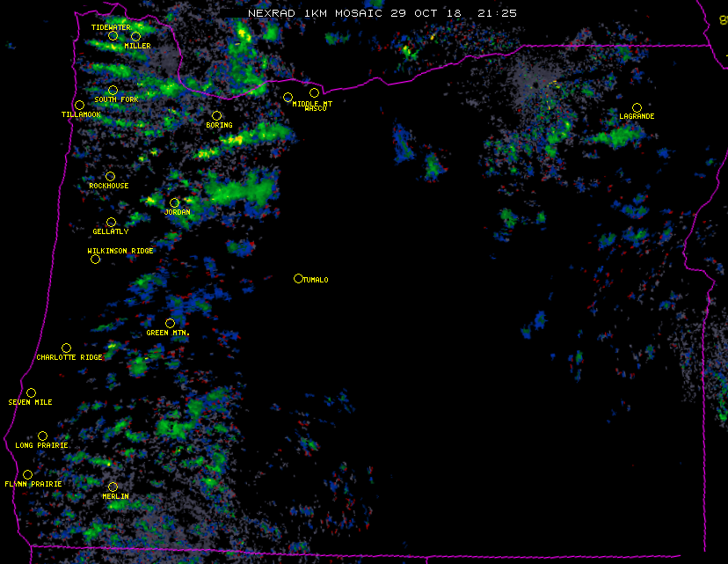Image resolution: width=728 pixels, height=564 pixels.
Task: Select the LaGrande station marker
Action: 637,108
